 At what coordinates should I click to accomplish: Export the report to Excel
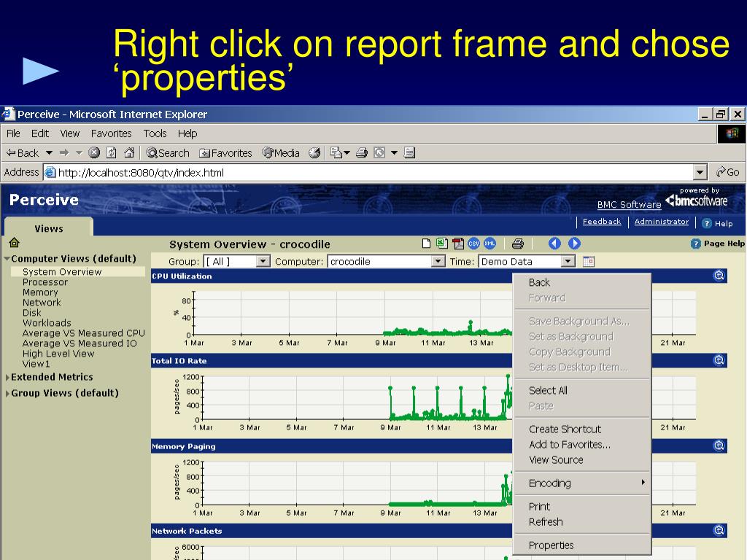pyautogui.click(x=442, y=244)
